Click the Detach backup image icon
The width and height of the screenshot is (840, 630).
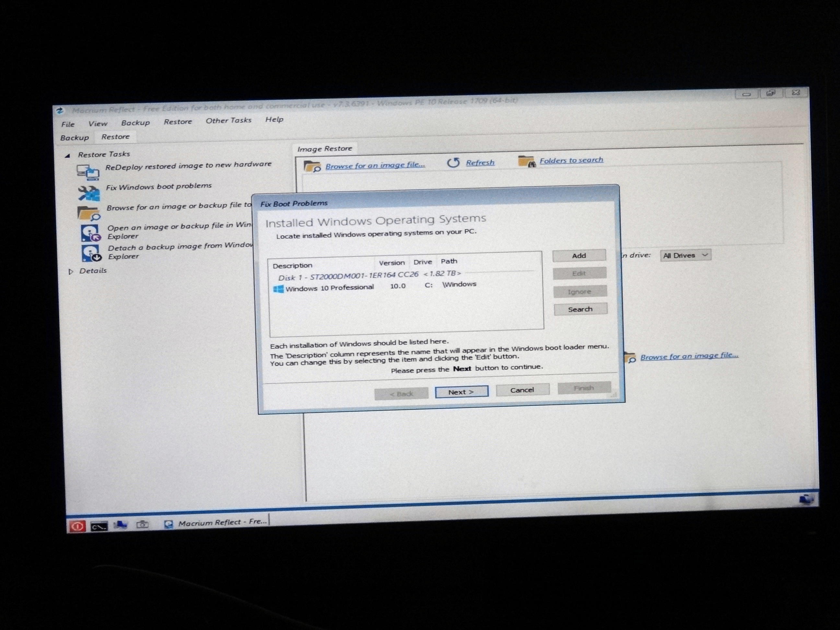pos(91,253)
